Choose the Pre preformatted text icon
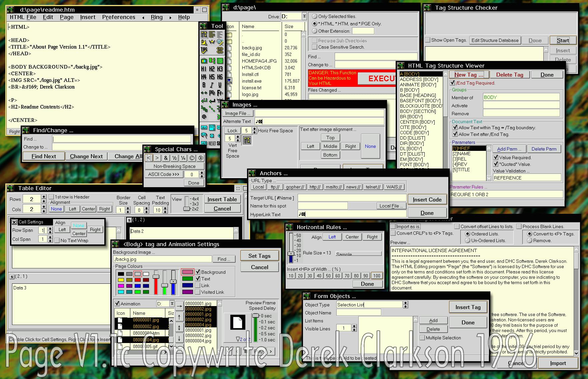Image resolution: width=588 pixels, height=379 pixels. [x=212, y=93]
